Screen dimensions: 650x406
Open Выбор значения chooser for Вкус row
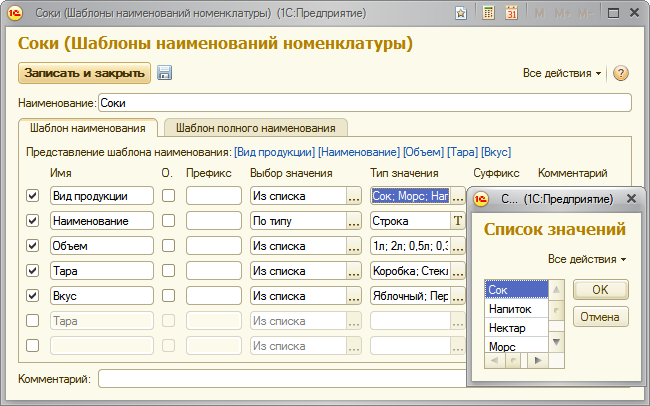tap(354, 296)
